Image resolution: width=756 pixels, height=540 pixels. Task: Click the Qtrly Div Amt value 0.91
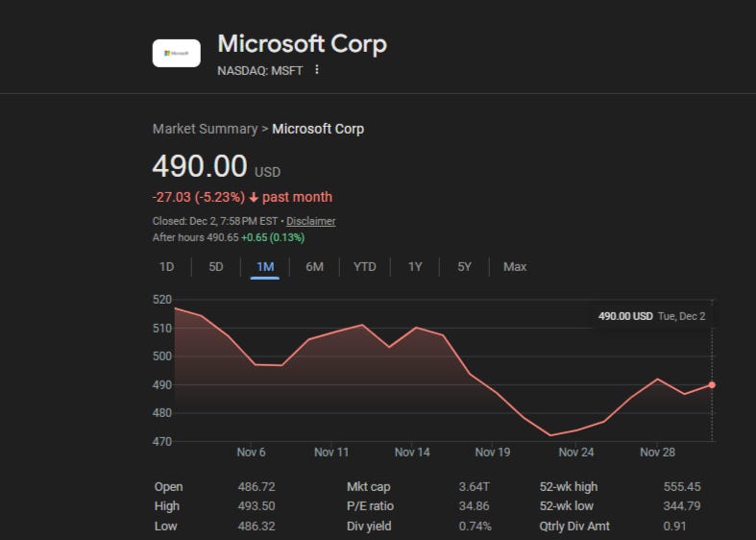tap(674, 526)
